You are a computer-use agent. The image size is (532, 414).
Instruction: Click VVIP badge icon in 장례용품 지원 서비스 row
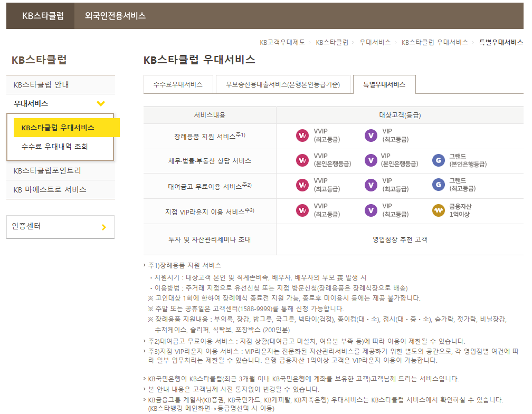pyautogui.click(x=302, y=136)
